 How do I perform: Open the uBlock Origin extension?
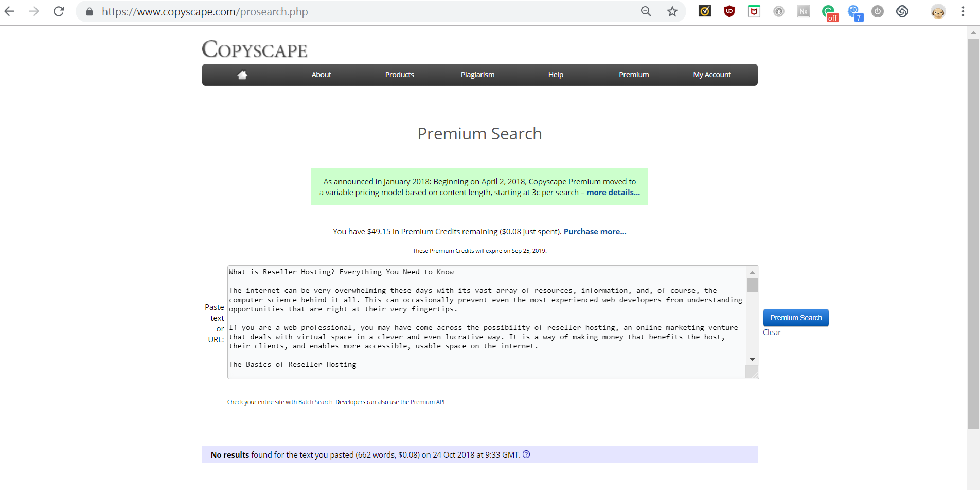click(x=729, y=11)
